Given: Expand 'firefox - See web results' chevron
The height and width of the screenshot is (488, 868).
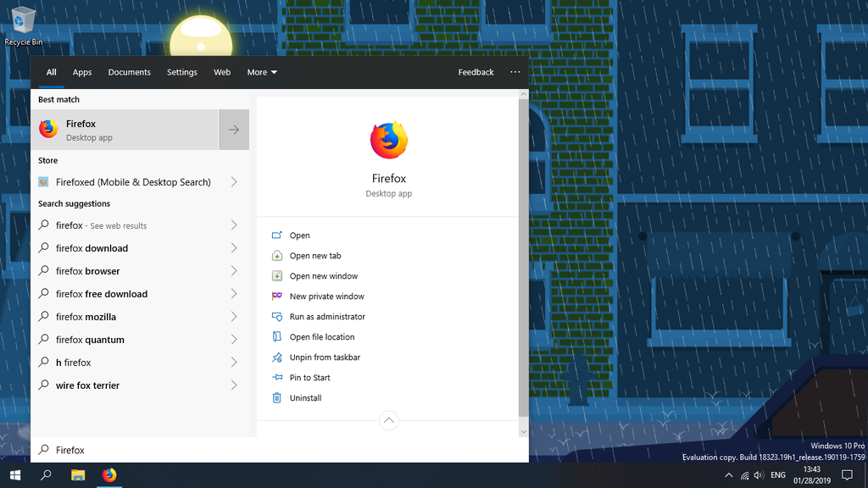Looking at the screenshot, I should point(234,225).
